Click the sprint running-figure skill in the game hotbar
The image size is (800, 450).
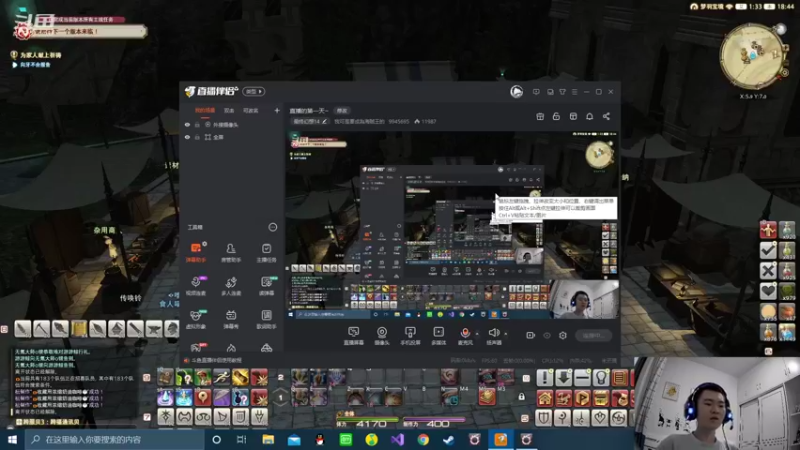[x=221, y=378]
